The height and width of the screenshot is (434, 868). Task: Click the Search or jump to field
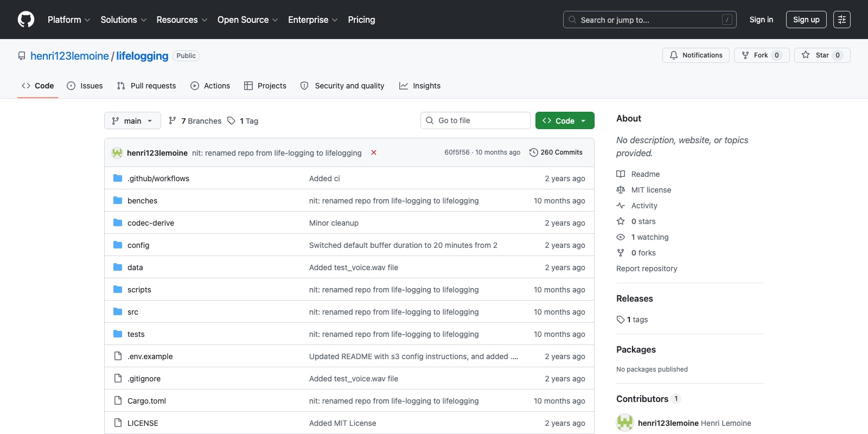click(650, 20)
